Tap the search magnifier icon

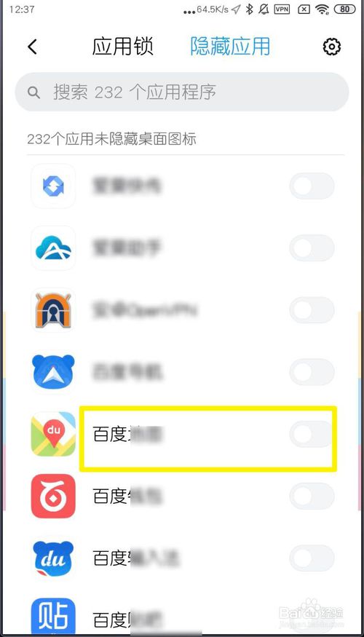pos(33,92)
